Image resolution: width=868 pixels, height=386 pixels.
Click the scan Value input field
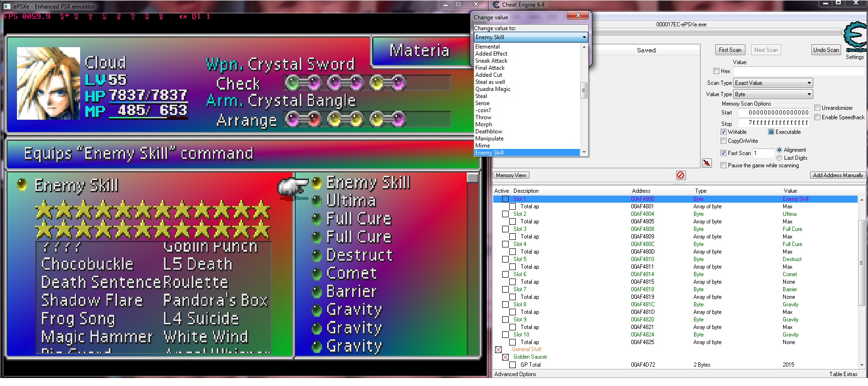(x=799, y=71)
